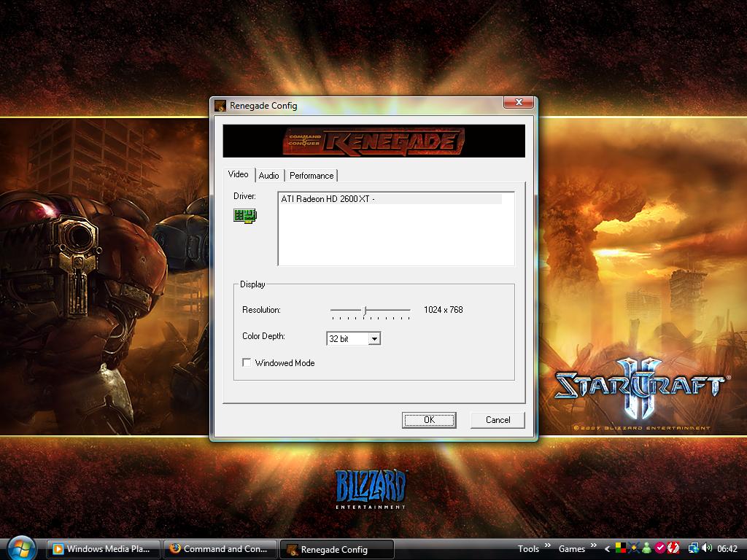Viewport: 747px width, 560px height.
Task: Expand the Games toolbar chevron
Action: click(593, 547)
